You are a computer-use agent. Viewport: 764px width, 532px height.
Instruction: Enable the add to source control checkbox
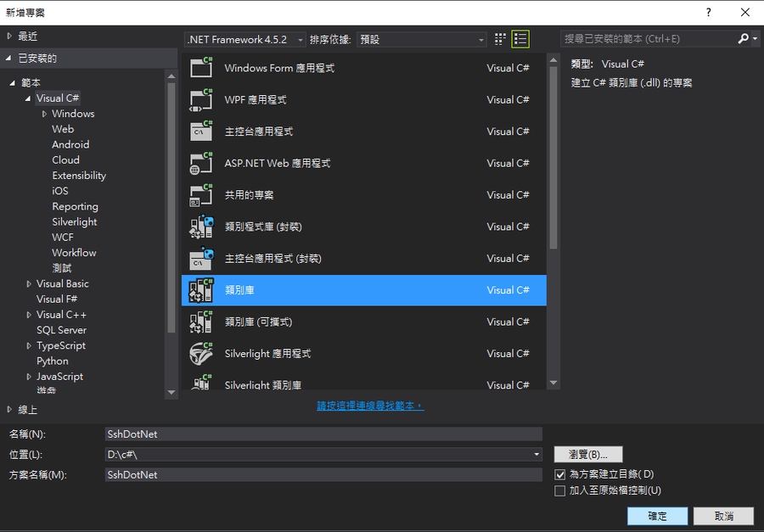pyautogui.click(x=559, y=490)
